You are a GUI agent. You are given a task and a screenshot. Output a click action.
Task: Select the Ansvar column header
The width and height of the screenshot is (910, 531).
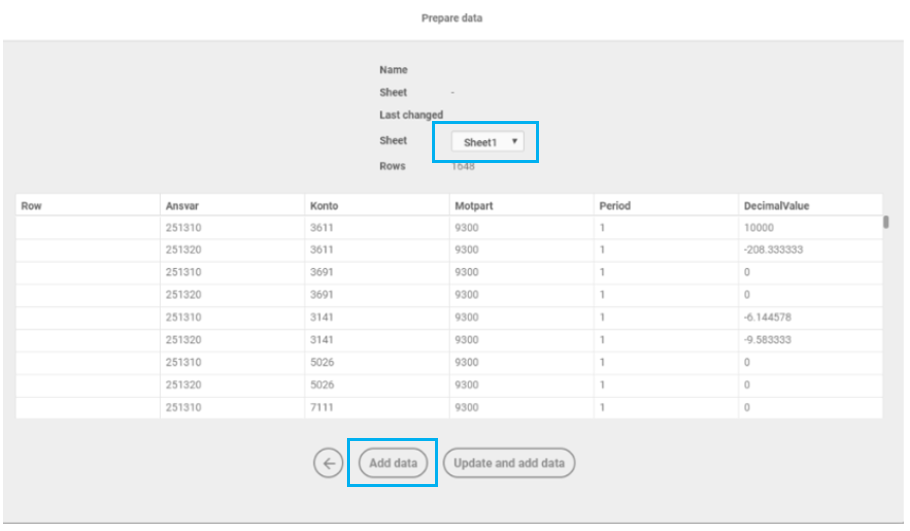click(x=181, y=206)
